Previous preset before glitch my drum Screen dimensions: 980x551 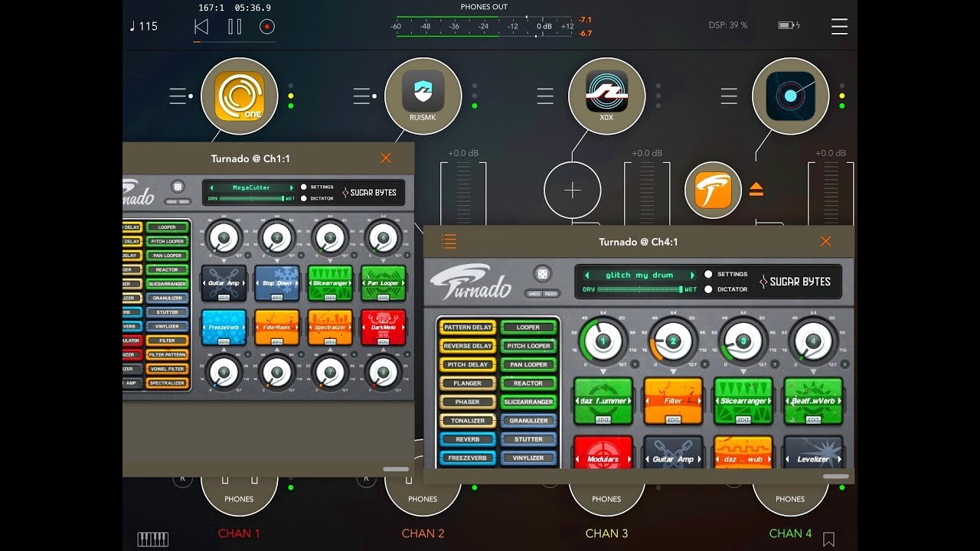tap(587, 275)
